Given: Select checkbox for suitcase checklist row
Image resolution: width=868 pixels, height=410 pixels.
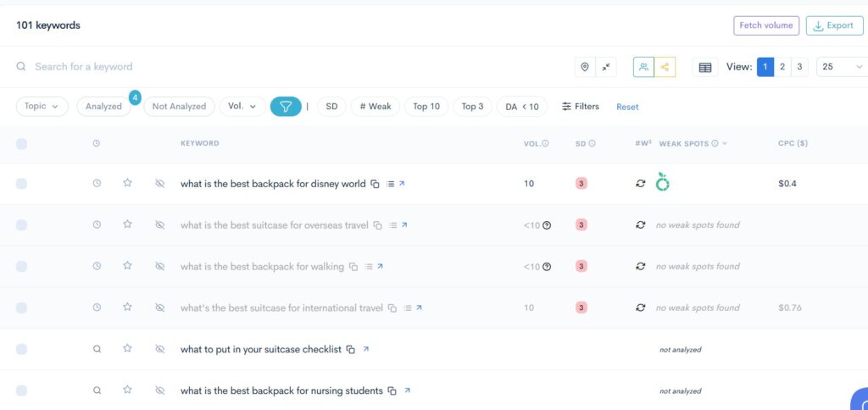Looking at the screenshot, I should point(21,349).
